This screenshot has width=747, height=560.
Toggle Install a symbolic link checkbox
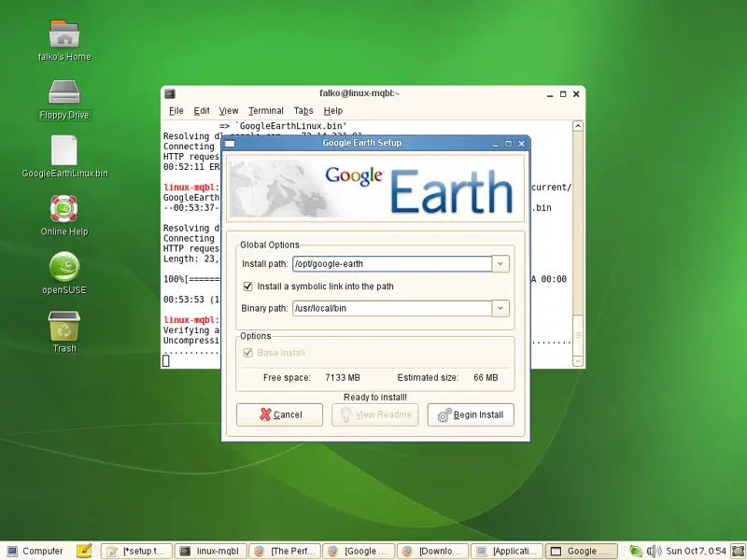[247, 287]
